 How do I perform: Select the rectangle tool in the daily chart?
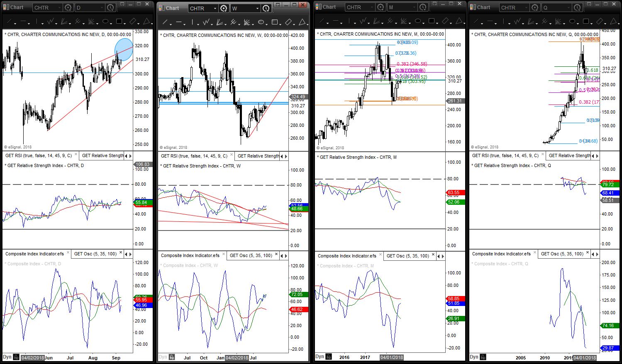[119, 22]
